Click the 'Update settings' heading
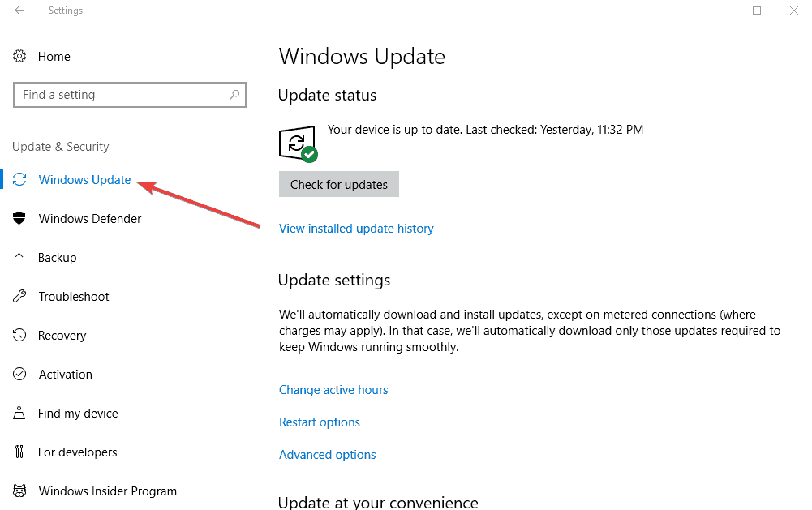 [x=334, y=280]
